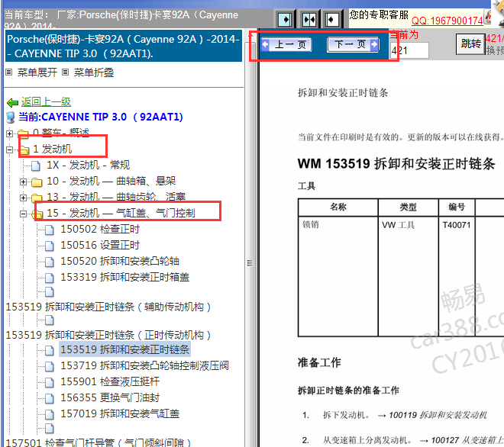Click the green back arrow icon

12,103
